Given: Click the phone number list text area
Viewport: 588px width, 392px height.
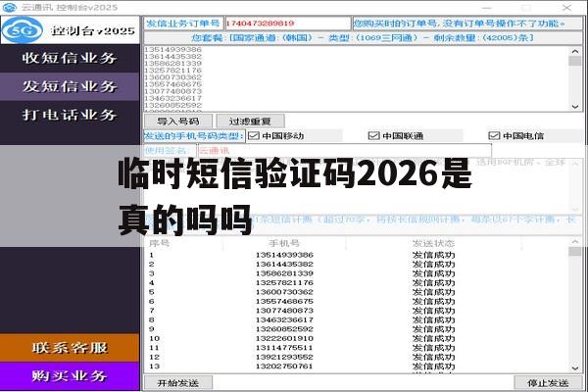Looking at the screenshot, I should [357, 78].
